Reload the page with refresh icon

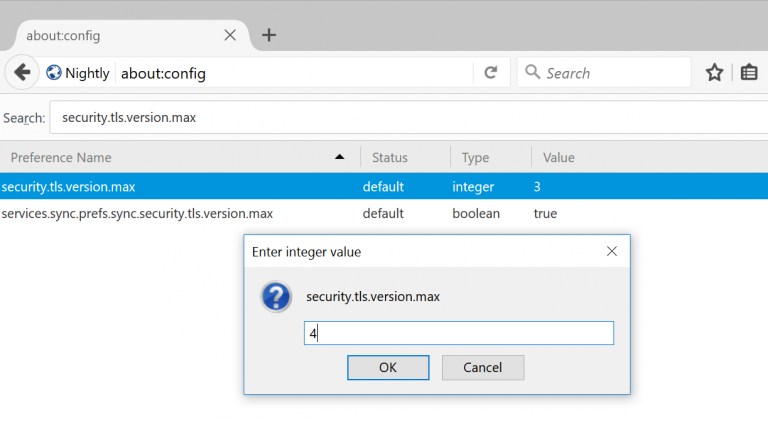[491, 72]
